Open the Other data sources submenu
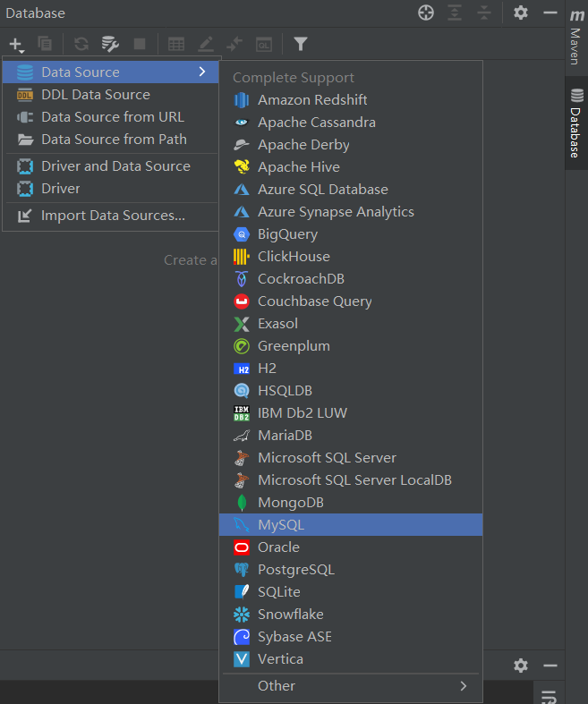Screen dimensions: 588x704 click(x=351, y=685)
